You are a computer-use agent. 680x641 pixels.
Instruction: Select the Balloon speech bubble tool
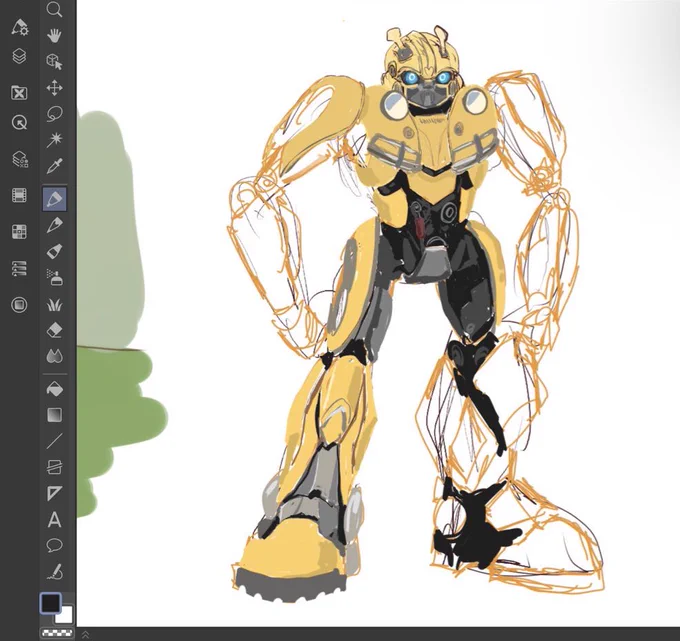pyautogui.click(x=54, y=545)
